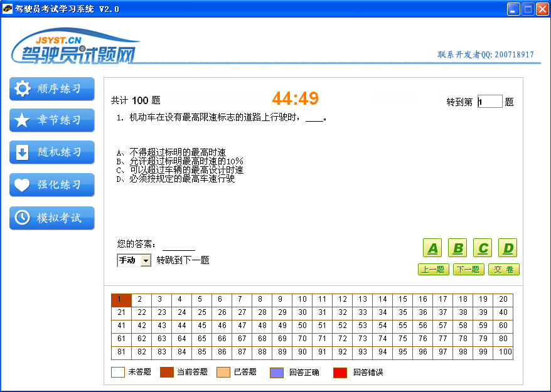Jump to question 47 in grid
551x392 pixels.
tap(242, 327)
